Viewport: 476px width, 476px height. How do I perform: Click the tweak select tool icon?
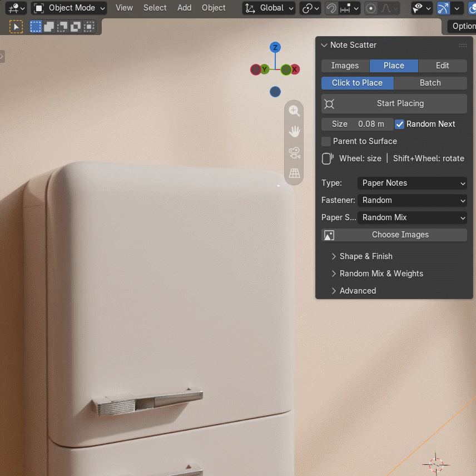16,27
